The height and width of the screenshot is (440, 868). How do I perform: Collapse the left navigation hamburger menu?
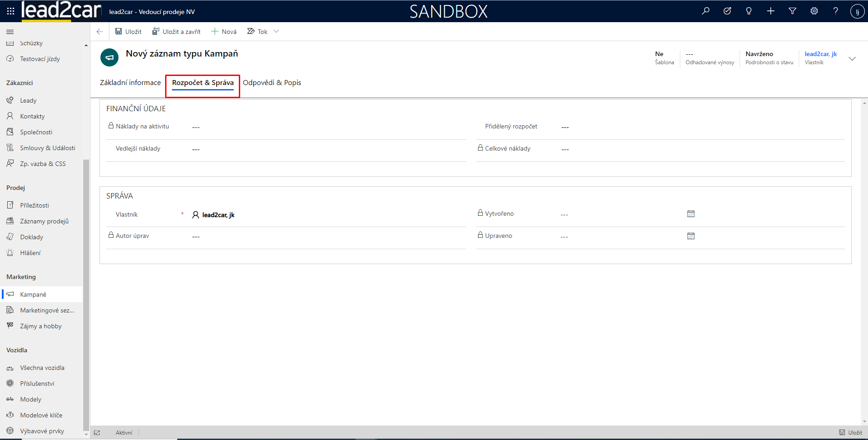(10, 32)
